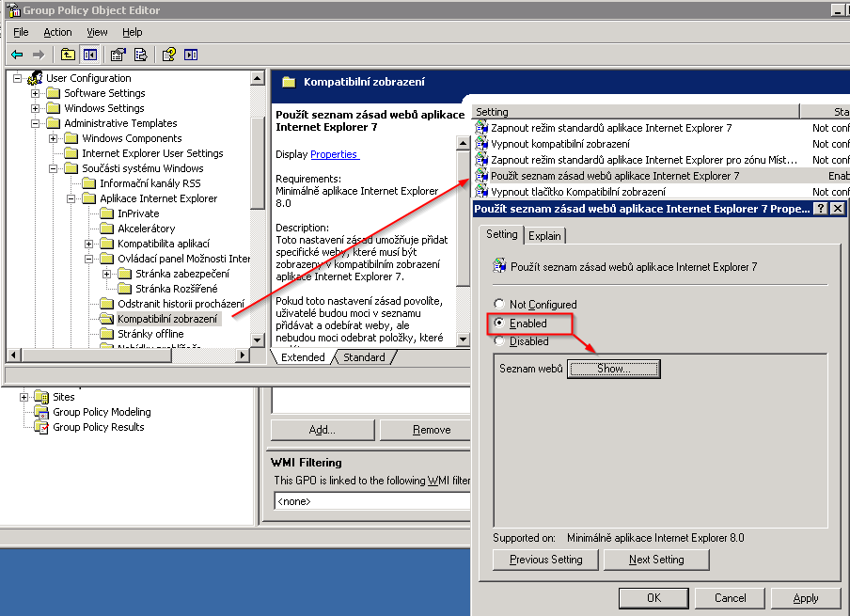Open the Action menu
The height and width of the screenshot is (616, 850).
57,32
